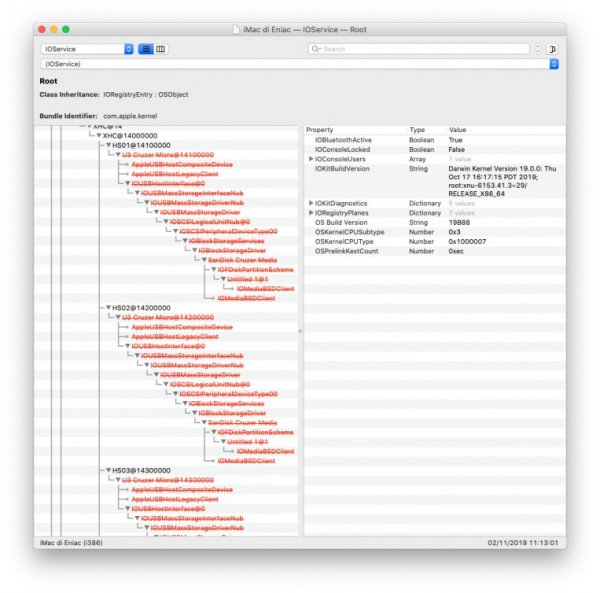Select the OSKernelCPUSubtype property row
The width and height of the screenshot is (600, 593).
[x=435, y=232]
